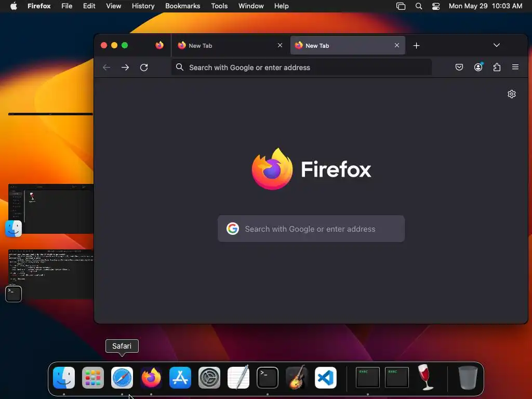Open the View menu

click(114, 6)
